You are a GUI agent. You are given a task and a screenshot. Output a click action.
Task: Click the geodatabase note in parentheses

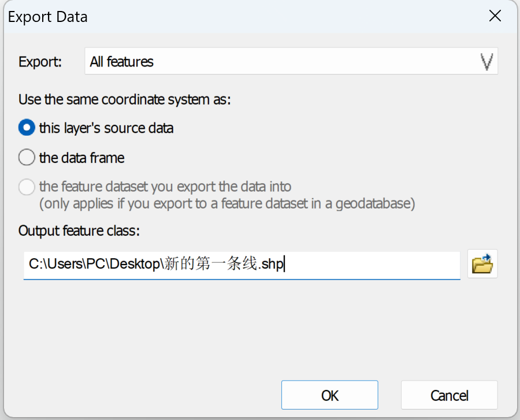click(x=227, y=203)
